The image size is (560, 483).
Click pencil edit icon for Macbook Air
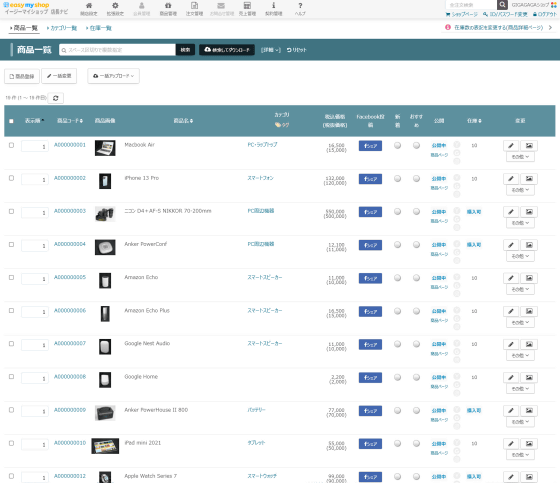click(x=511, y=145)
